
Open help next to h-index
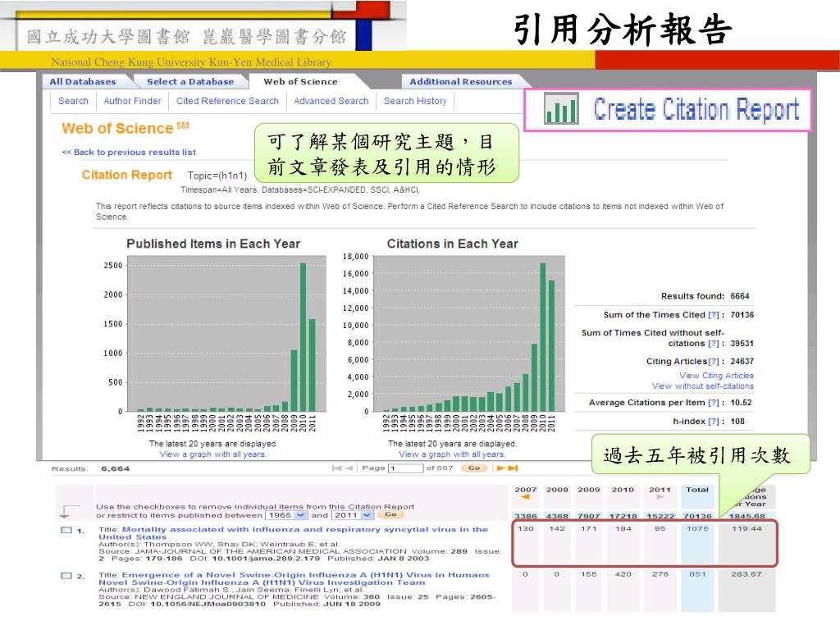[x=714, y=422]
